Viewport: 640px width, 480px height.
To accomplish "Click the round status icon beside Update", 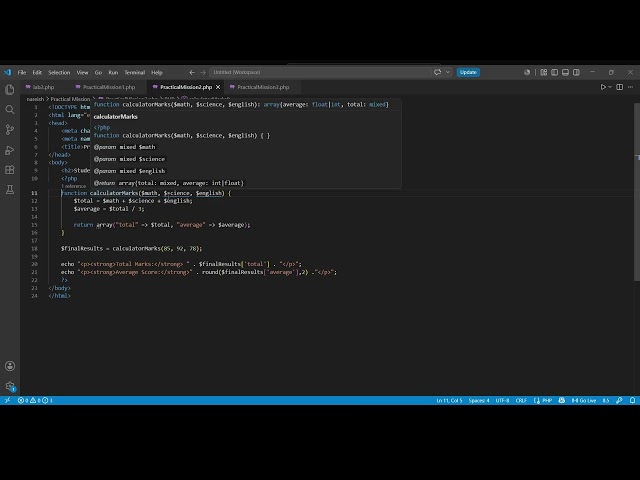I will 527,72.
